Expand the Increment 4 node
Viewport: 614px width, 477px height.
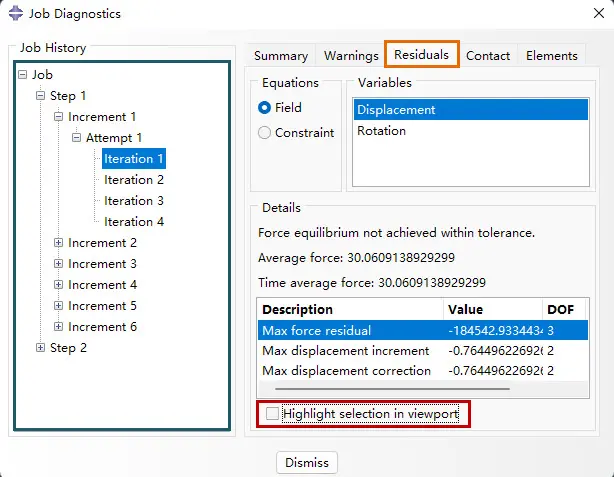tap(58, 284)
